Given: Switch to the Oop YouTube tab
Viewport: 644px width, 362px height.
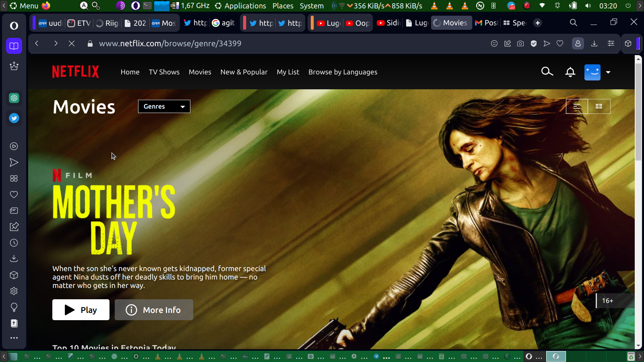Looking at the screenshot, I should 358,23.
